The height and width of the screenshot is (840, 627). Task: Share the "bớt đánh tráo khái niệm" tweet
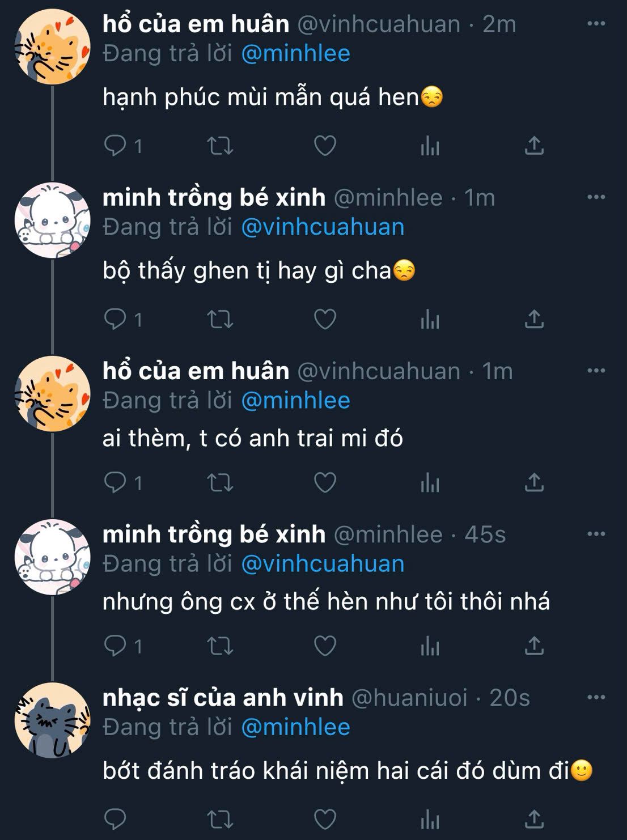pos(534,819)
